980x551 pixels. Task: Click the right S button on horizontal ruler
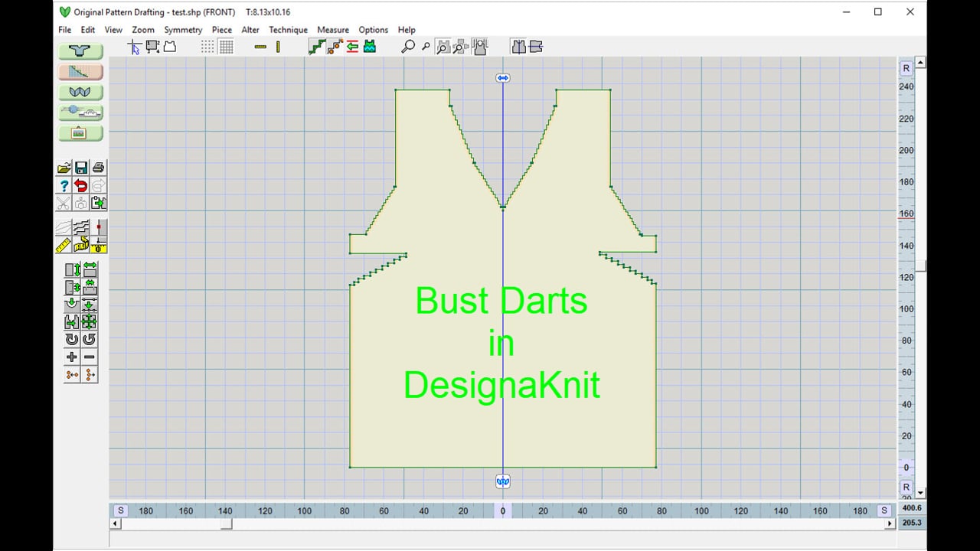(x=884, y=510)
